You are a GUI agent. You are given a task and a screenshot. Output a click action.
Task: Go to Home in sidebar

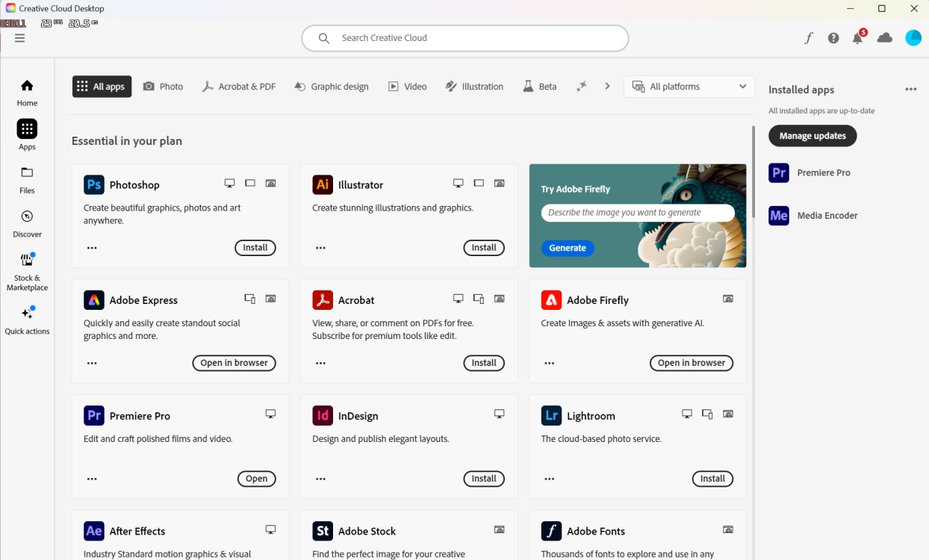(27, 93)
